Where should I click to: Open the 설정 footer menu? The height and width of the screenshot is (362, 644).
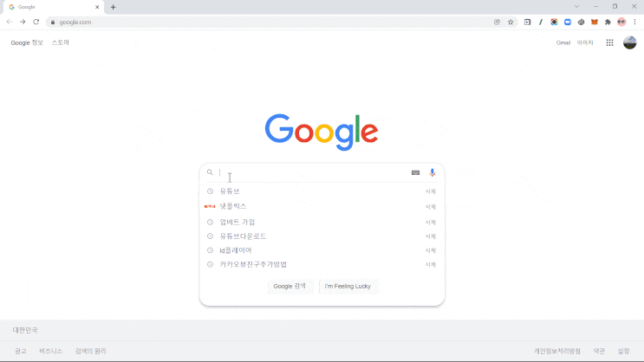coord(623,351)
